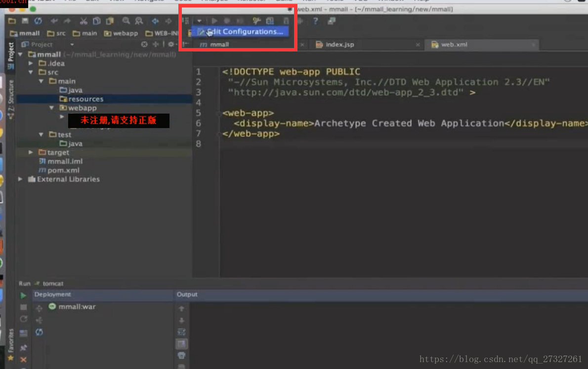Click Stop square in Run panel
The image size is (588, 369).
click(23, 308)
